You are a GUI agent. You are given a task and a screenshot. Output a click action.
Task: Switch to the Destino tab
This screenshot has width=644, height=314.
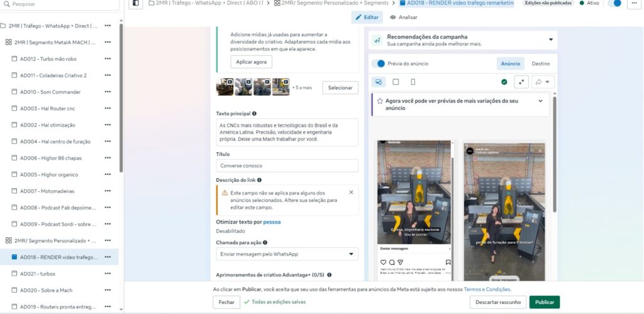click(540, 64)
